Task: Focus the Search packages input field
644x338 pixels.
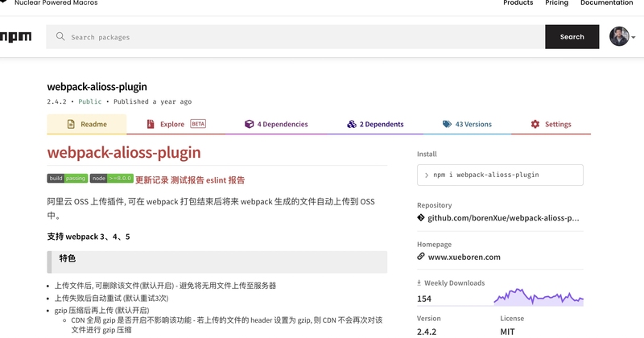Action: tap(295, 37)
